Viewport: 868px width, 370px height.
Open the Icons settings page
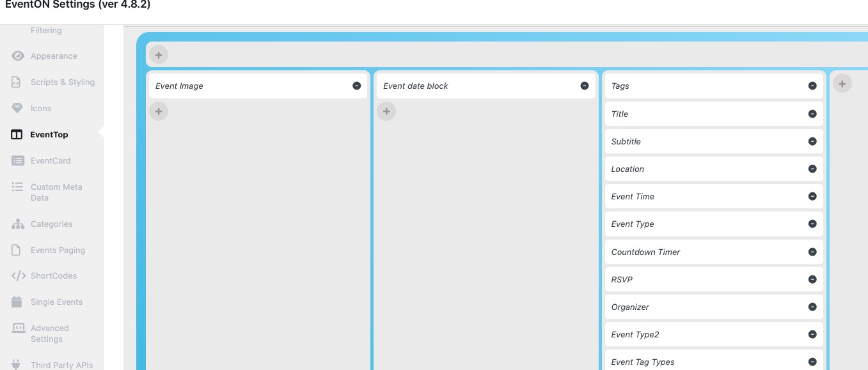coord(41,108)
